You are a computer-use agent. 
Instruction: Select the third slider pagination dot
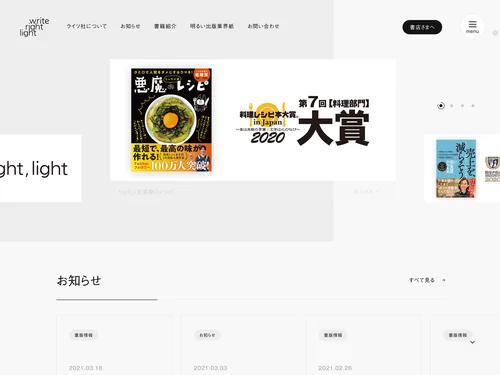point(462,106)
